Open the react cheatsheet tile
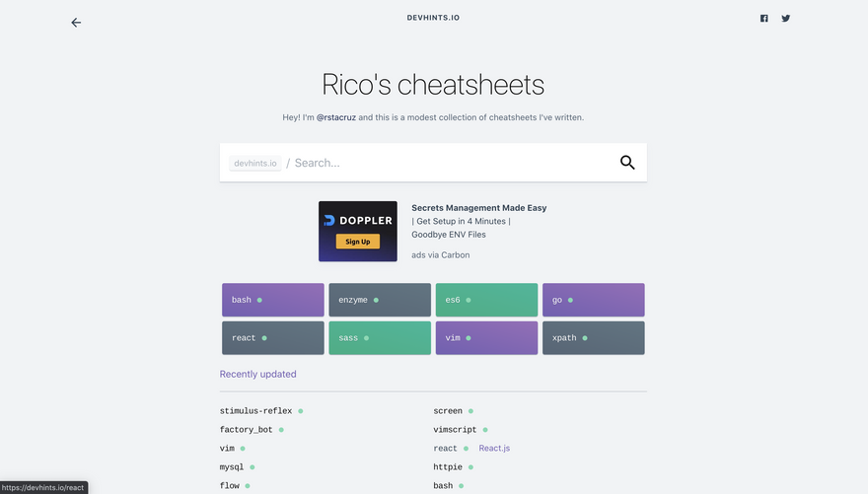The height and width of the screenshot is (494, 868). point(273,338)
